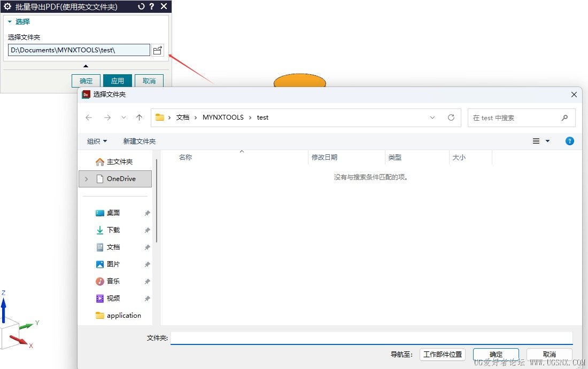Click into the 文件夹 name input field
The image size is (588, 369).
(x=371, y=338)
